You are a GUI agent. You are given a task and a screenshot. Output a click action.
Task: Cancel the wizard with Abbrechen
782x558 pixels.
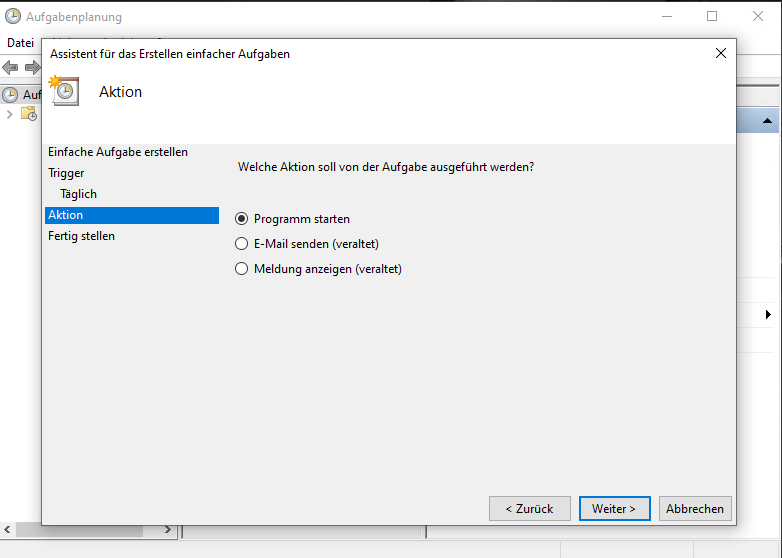coord(695,509)
